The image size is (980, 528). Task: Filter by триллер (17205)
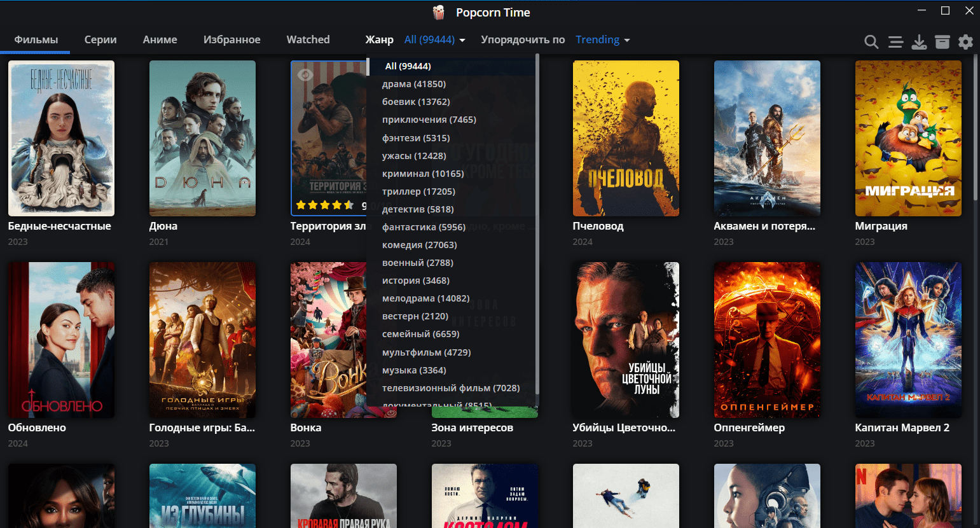click(x=452, y=191)
